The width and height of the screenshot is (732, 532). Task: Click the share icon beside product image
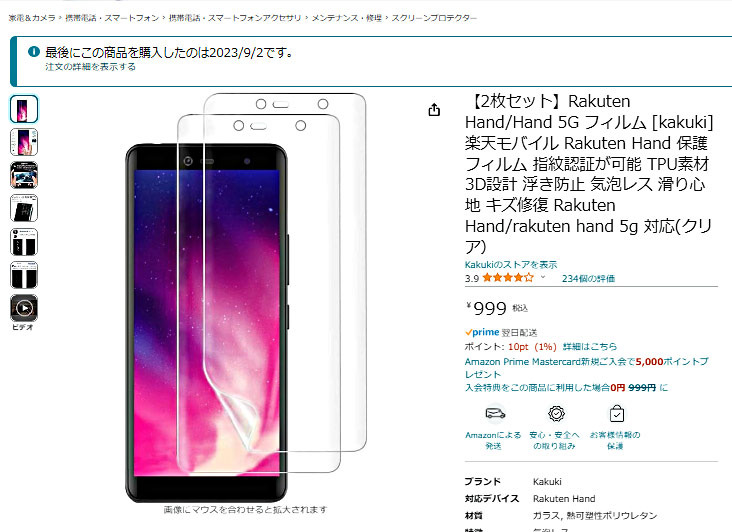(x=434, y=110)
